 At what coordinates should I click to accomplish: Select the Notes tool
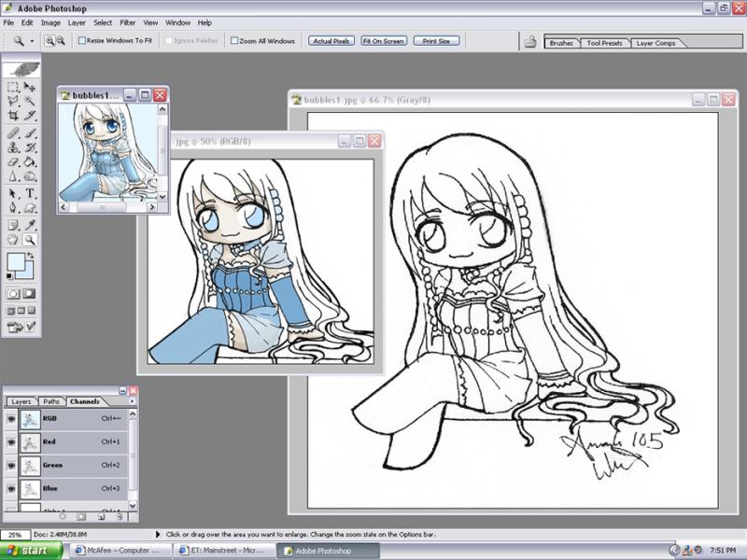click(x=13, y=225)
